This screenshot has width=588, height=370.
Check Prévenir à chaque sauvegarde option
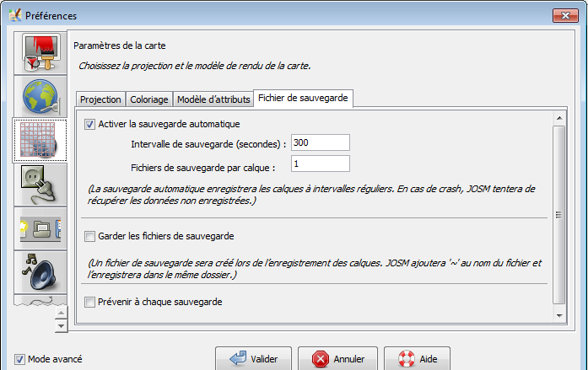coord(90,302)
